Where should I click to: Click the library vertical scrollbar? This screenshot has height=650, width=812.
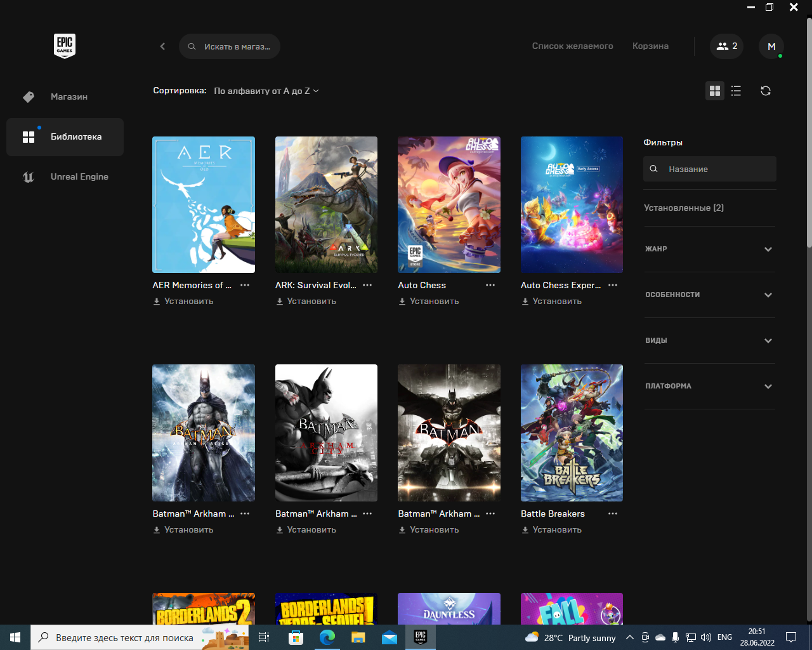coord(809,133)
